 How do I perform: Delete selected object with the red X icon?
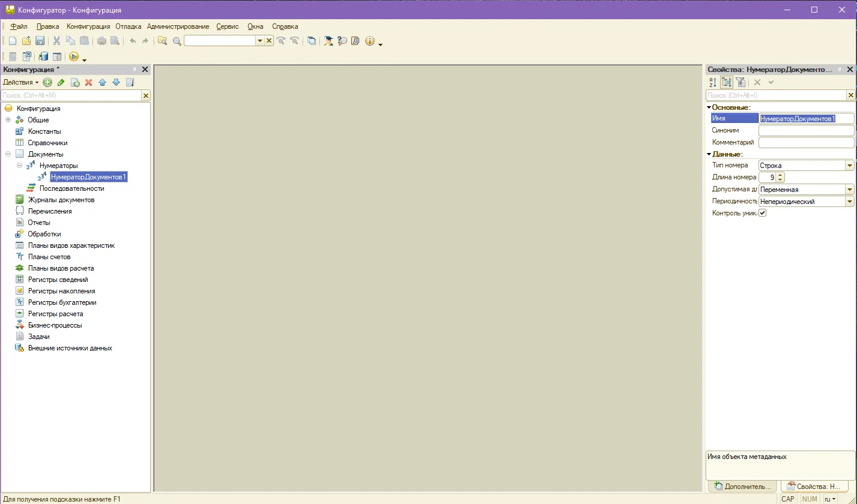point(88,82)
